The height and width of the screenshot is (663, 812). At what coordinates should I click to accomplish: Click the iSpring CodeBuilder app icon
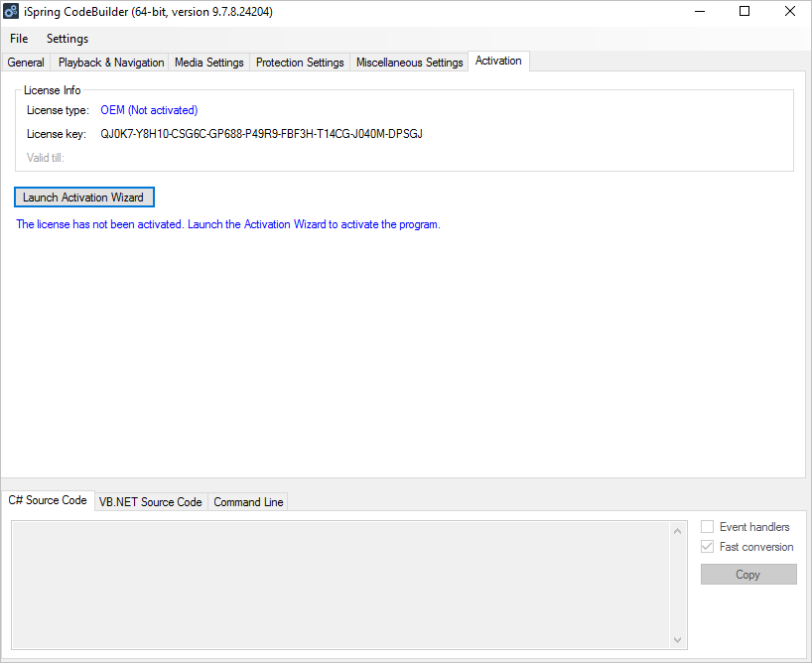pos(11,11)
